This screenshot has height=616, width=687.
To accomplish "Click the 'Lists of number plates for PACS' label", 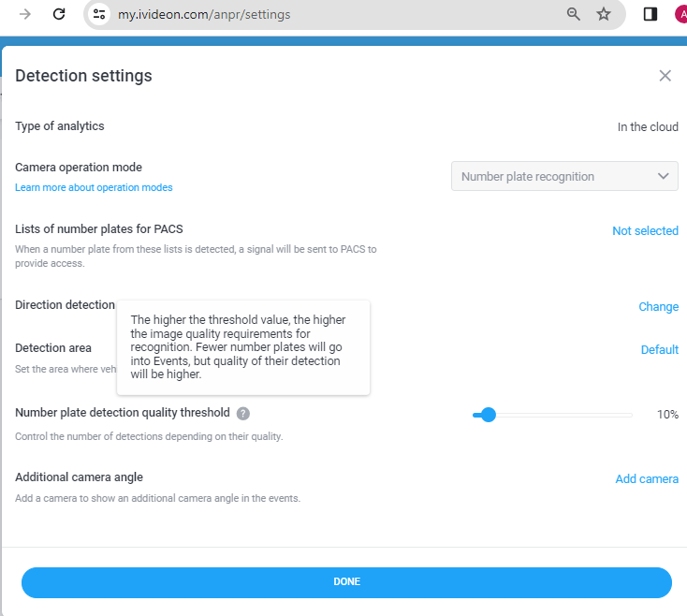I will point(99,229).
